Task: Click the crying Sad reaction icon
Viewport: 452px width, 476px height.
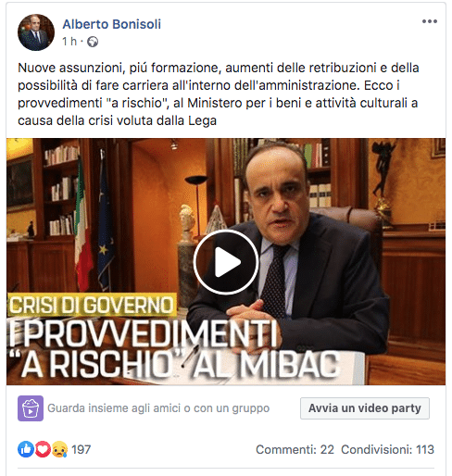Action: [x=59, y=449]
